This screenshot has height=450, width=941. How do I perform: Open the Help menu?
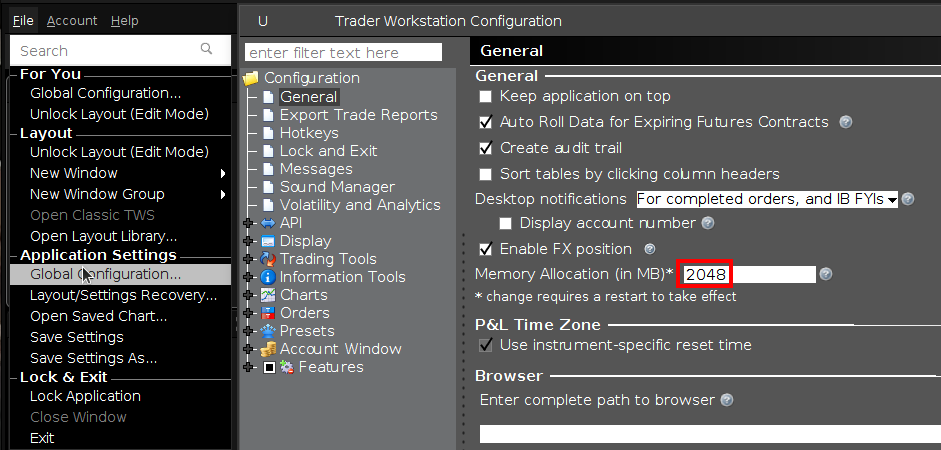[125, 21]
